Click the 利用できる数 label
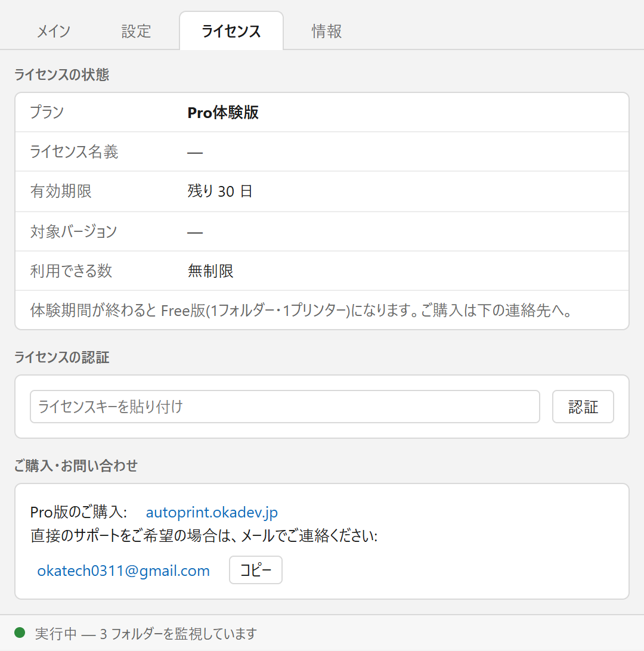The image size is (644, 651). click(x=72, y=271)
